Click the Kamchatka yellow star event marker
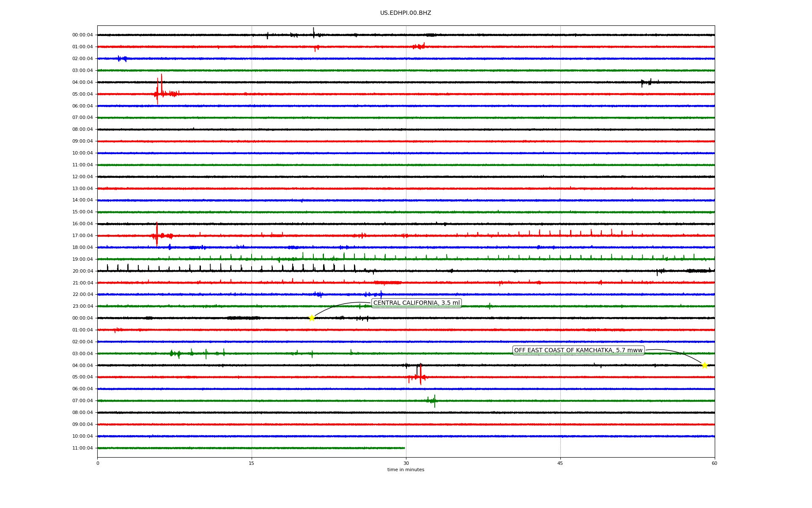812x508 pixels. point(704,365)
